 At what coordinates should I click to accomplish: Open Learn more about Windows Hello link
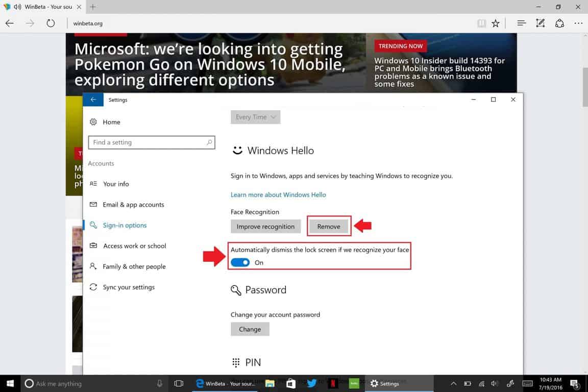tap(278, 194)
